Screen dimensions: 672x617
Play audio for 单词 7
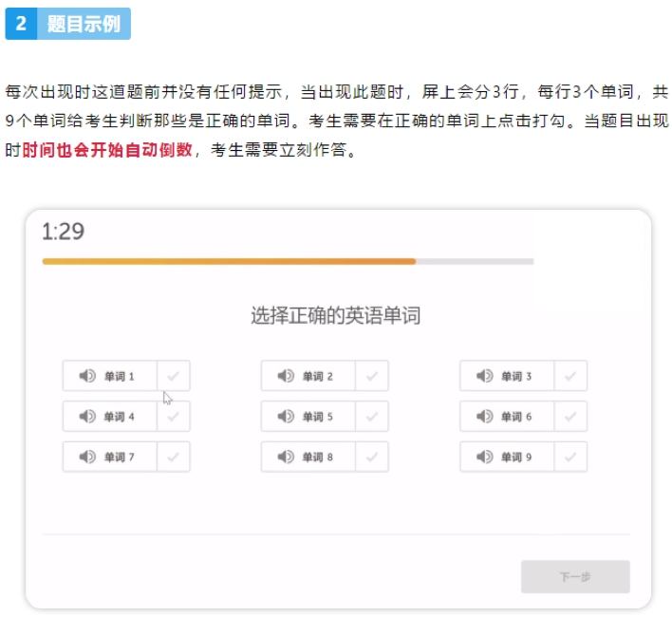point(87,457)
